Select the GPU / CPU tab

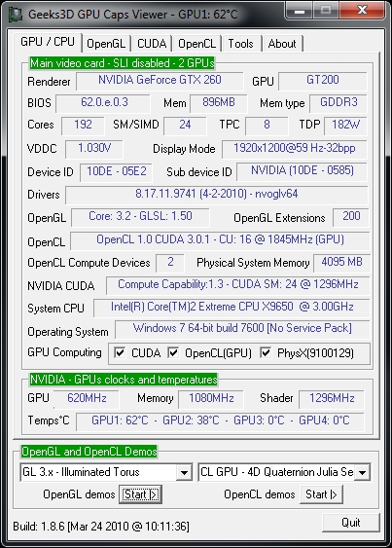coord(48,42)
